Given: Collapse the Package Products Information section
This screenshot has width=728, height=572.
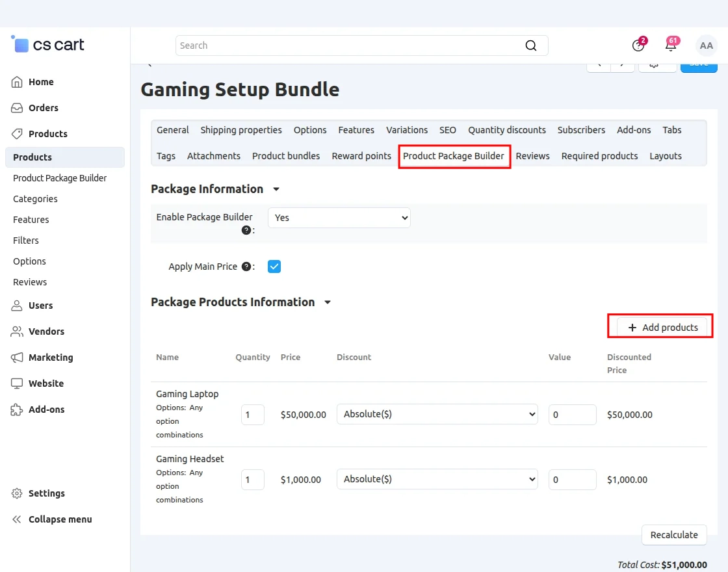Looking at the screenshot, I should (x=328, y=302).
